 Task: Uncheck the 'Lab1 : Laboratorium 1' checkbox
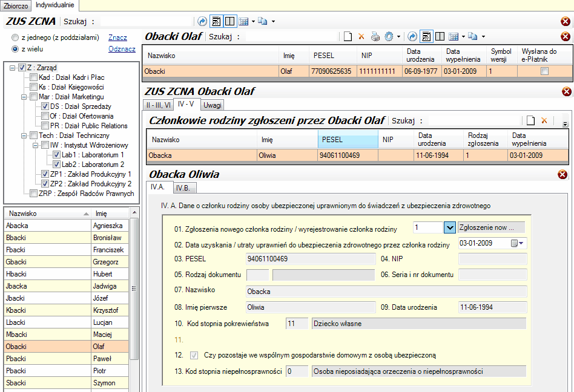(x=56, y=155)
